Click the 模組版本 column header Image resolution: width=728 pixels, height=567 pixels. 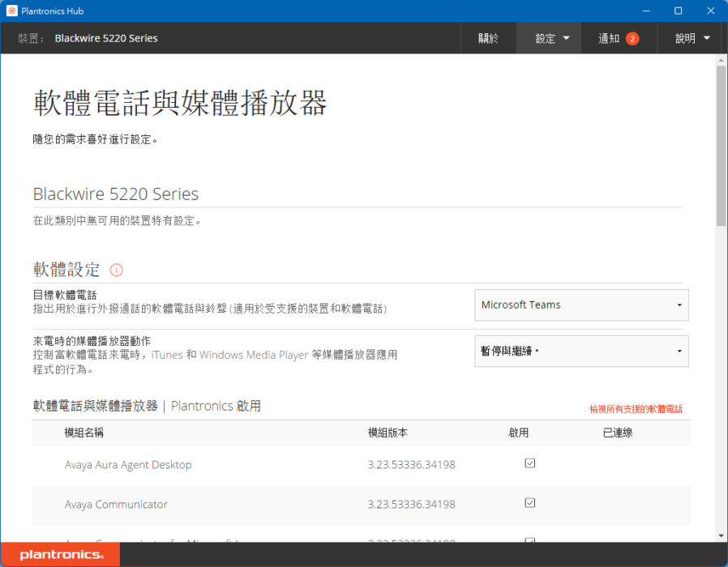click(388, 433)
